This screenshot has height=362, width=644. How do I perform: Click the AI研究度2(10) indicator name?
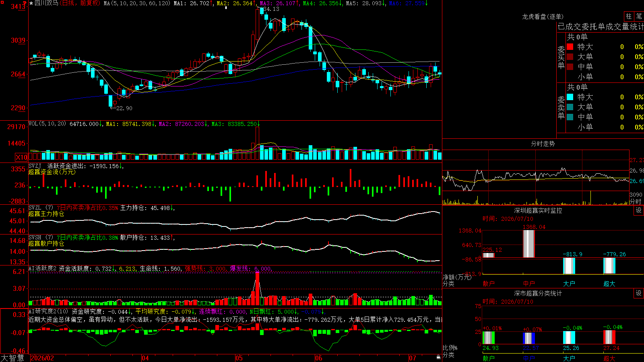tap(48, 311)
